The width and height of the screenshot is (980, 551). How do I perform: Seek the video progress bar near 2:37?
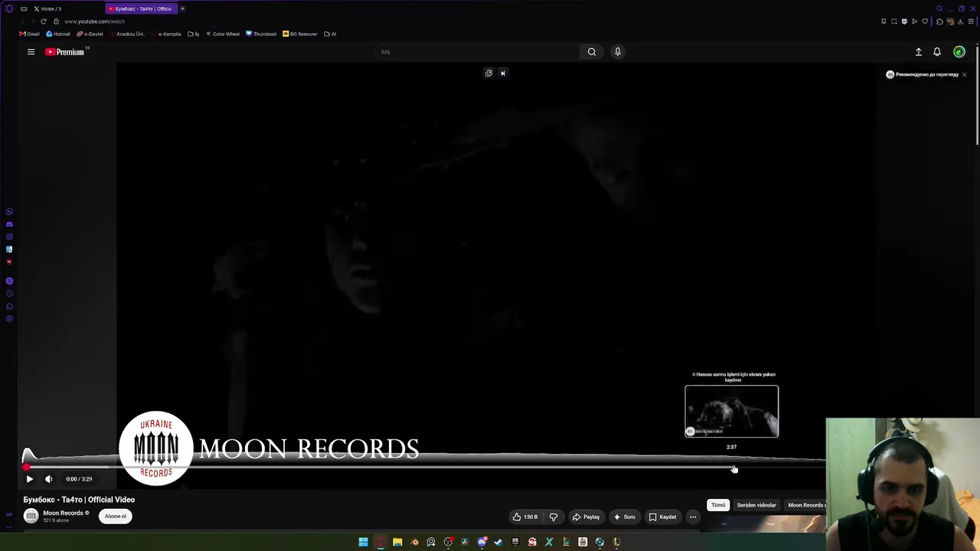[732, 468]
